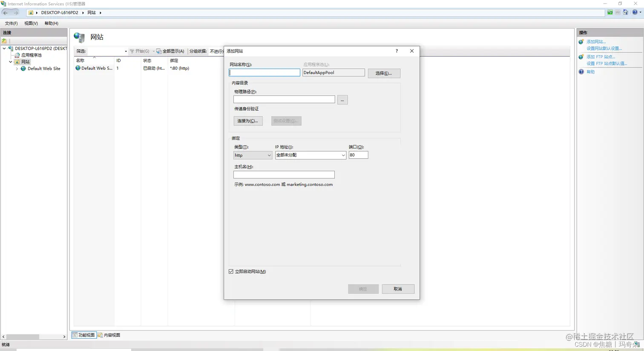The height and width of the screenshot is (351, 644).
Task: Click the *:80 (http) binding cell
Action: (179, 68)
